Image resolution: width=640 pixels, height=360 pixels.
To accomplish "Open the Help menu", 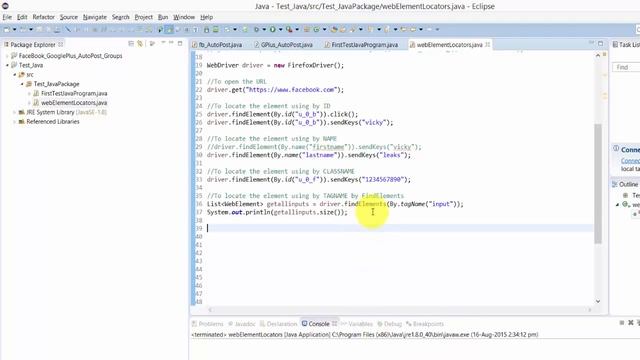I will point(207,17).
